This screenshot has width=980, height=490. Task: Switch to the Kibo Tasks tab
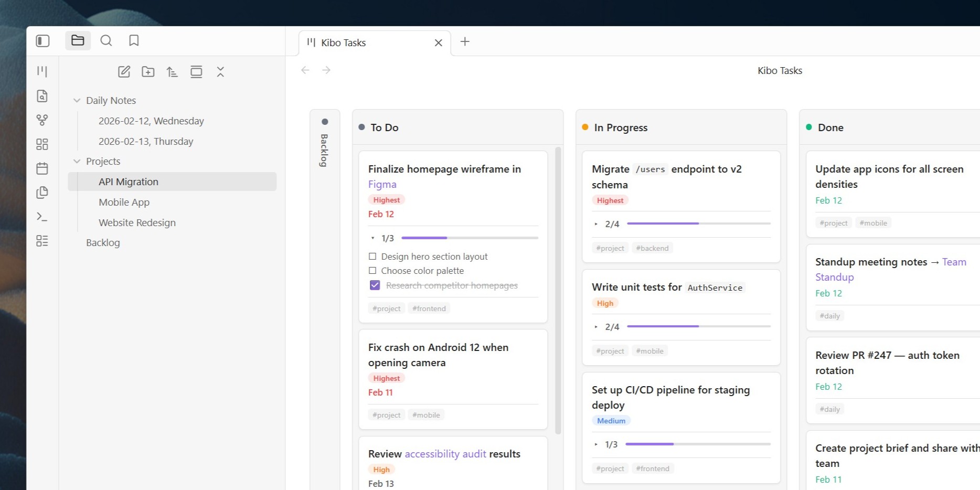click(x=344, y=42)
